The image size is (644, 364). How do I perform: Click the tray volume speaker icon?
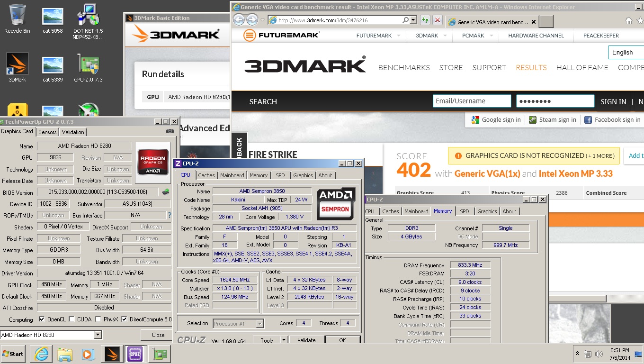point(599,354)
